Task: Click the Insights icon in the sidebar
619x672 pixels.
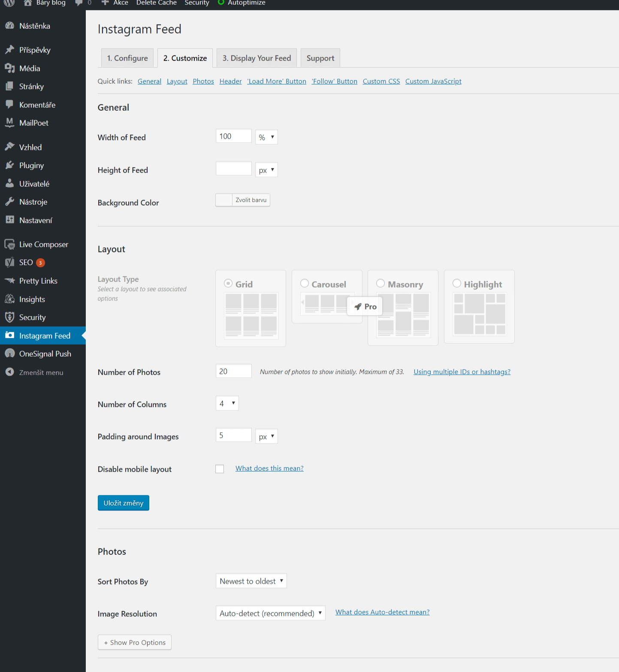Action: coord(9,299)
